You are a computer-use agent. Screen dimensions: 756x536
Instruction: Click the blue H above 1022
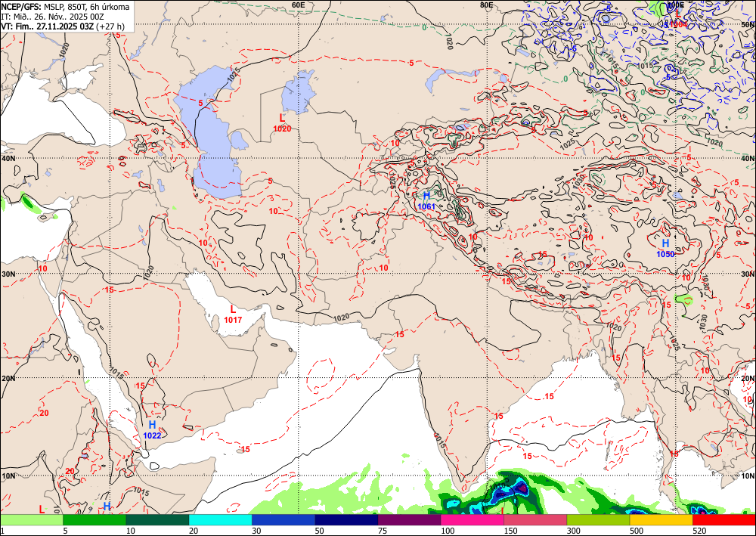tap(152, 425)
